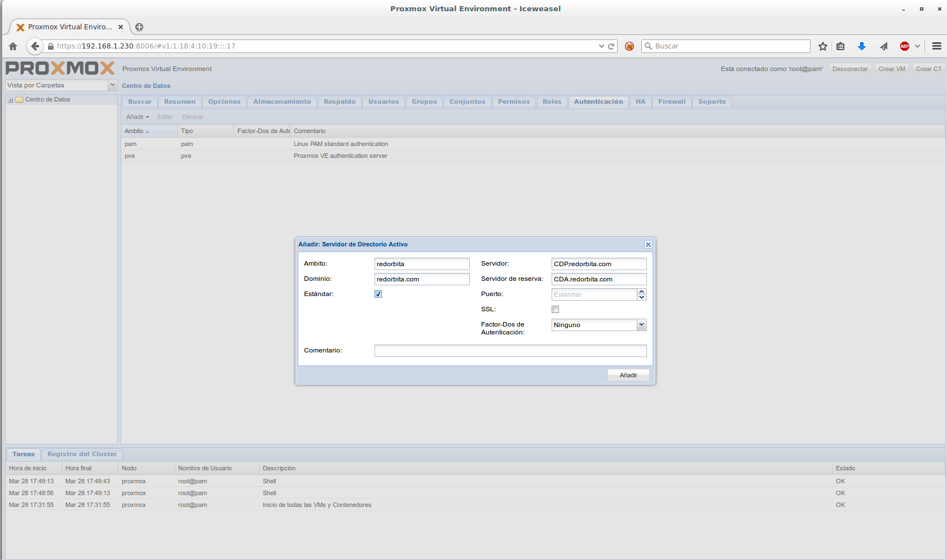Uncheck the Estándar checkbox
This screenshot has width=947, height=560.
[x=378, y=294]
